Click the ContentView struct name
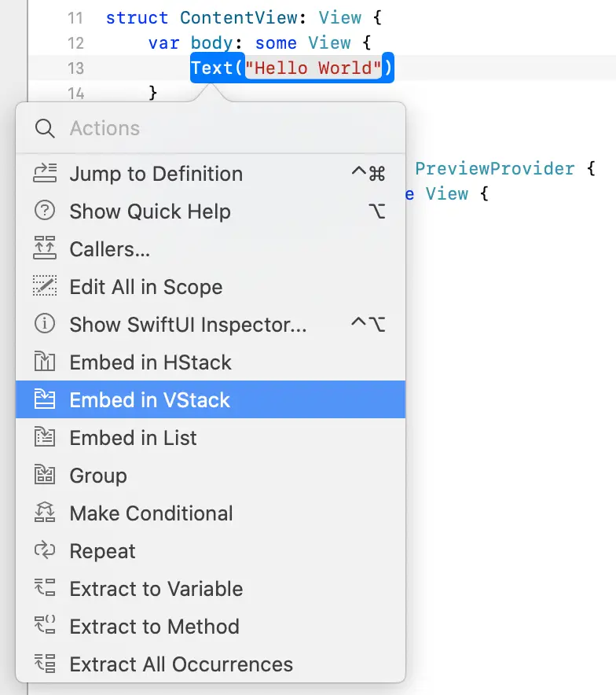616x695 pixels. [239, 18]
